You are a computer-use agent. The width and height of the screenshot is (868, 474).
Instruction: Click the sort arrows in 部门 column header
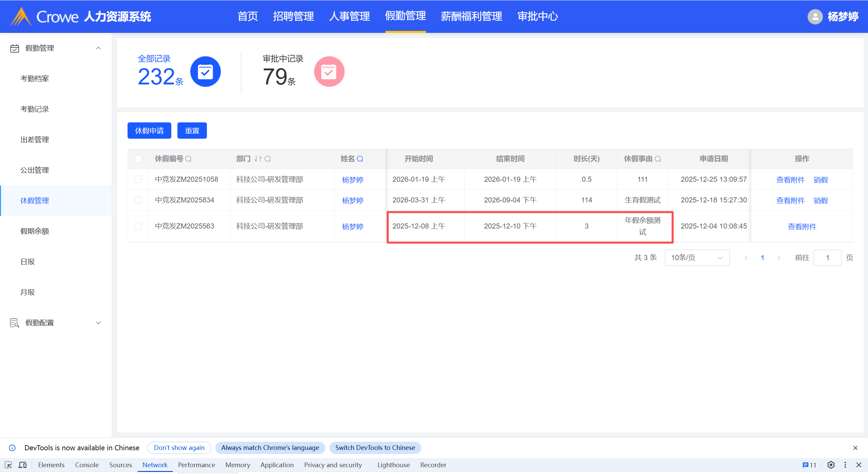(x=258, y=159)
